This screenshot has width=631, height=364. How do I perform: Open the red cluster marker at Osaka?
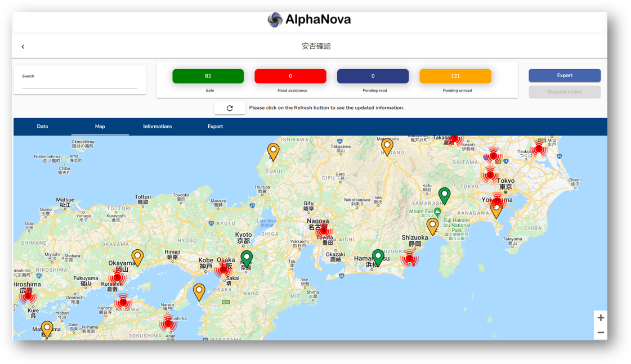point(222,270)
